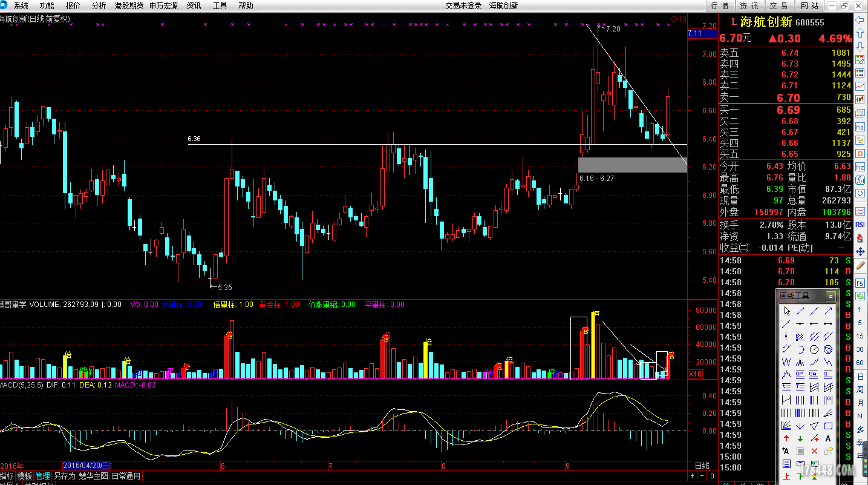The height and width of the screenshot is (485, 868).
Task: Select the 日常通用 template
Action: point(126,477)
